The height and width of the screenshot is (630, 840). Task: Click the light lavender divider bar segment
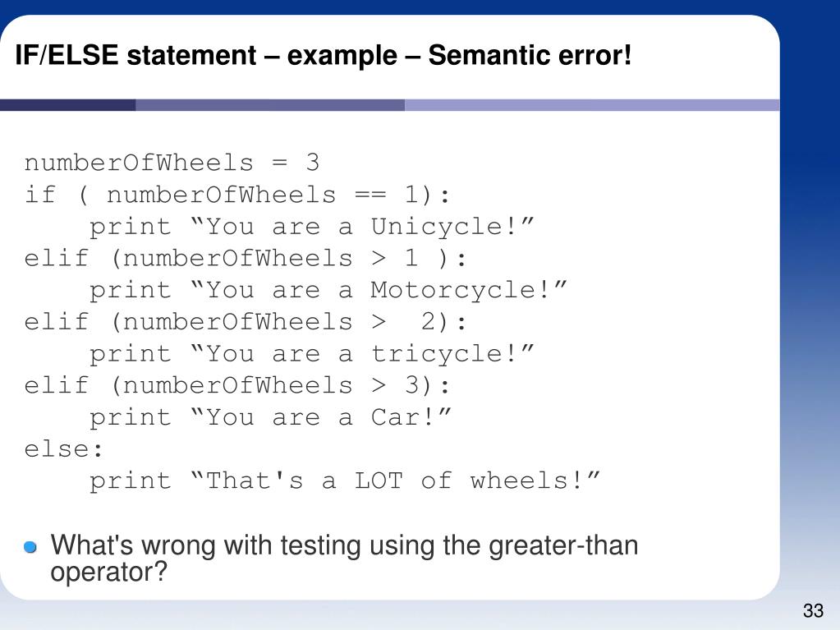(x=592, y=105)
